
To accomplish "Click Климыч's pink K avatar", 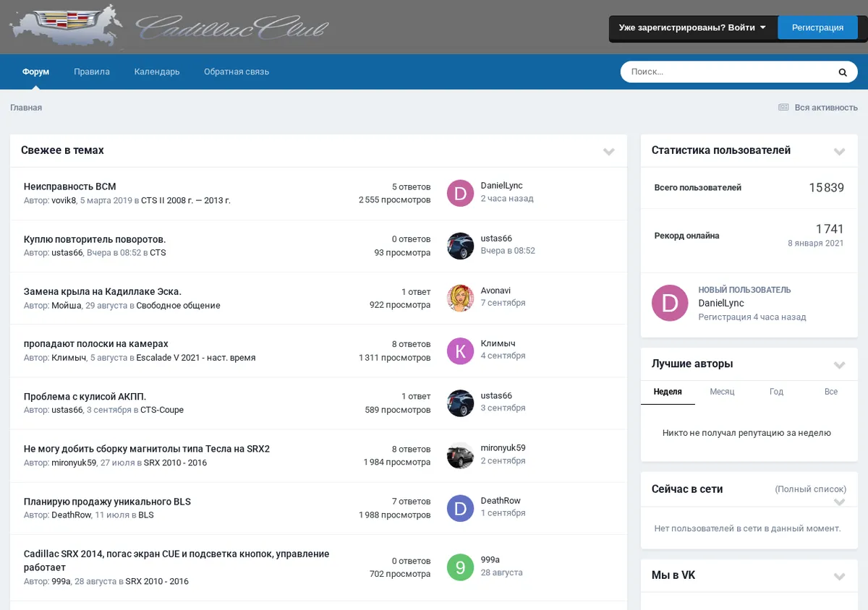I will pyautogui.click(x=460, y=351).
